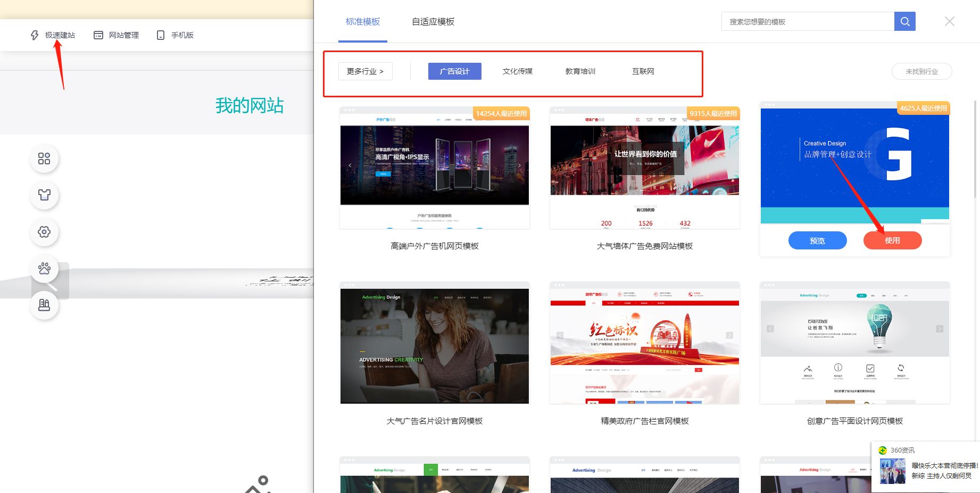The image size is (980, 493).
Task: Open the materials library book icon
Action: pos(44,305)
